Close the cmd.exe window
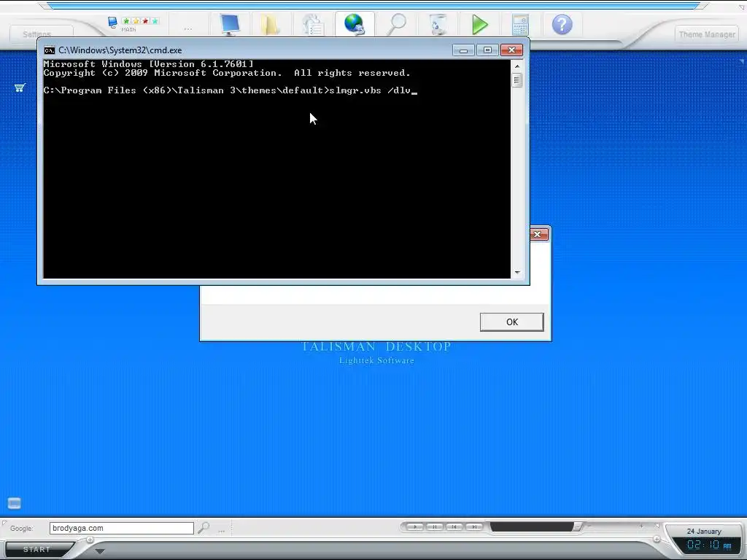Screen dimensions: 747x560 tap(511, 50)
